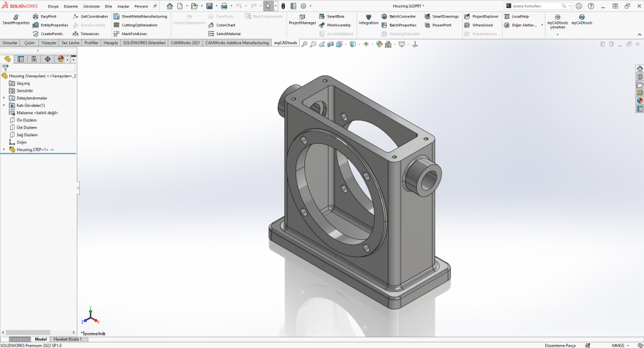Open the ConfigurationManager panel tab
Screen dimensions: 644x348
point(34,59)
